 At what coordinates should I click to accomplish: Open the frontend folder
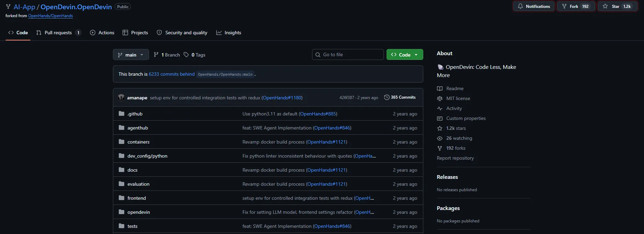[137, 198]
